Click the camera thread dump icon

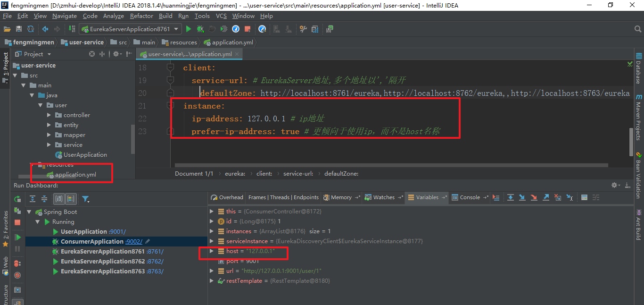(17, 289)
